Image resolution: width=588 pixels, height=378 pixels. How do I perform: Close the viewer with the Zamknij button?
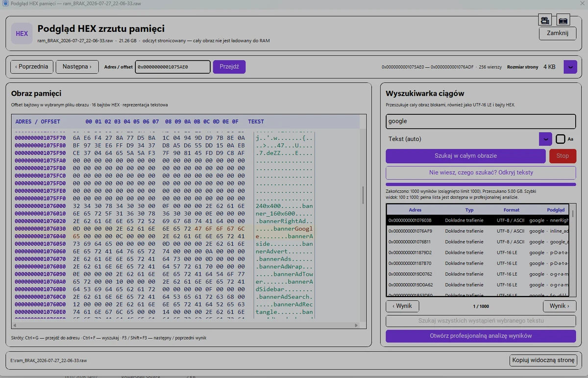click(558, 33)
